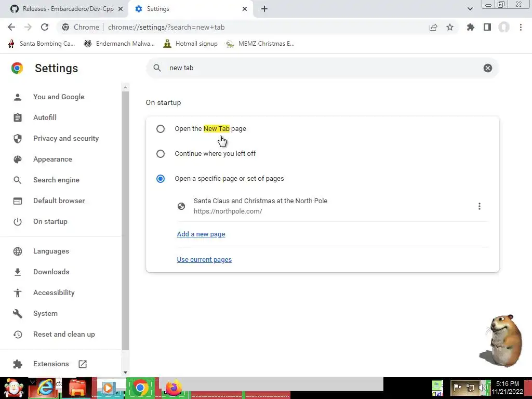The image size is (532, 399).
Task: Click the sidebar scroll down arrow
Action: point(125,372)
